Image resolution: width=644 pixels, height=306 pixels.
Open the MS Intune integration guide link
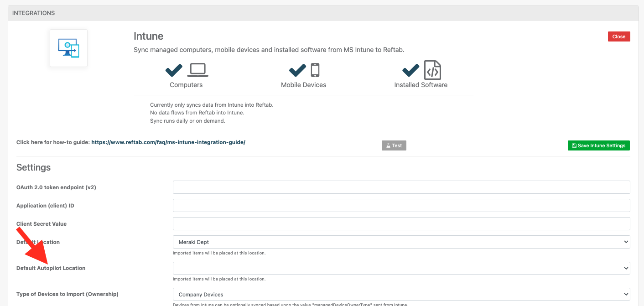pyautogui.click(x=168, y=142)
